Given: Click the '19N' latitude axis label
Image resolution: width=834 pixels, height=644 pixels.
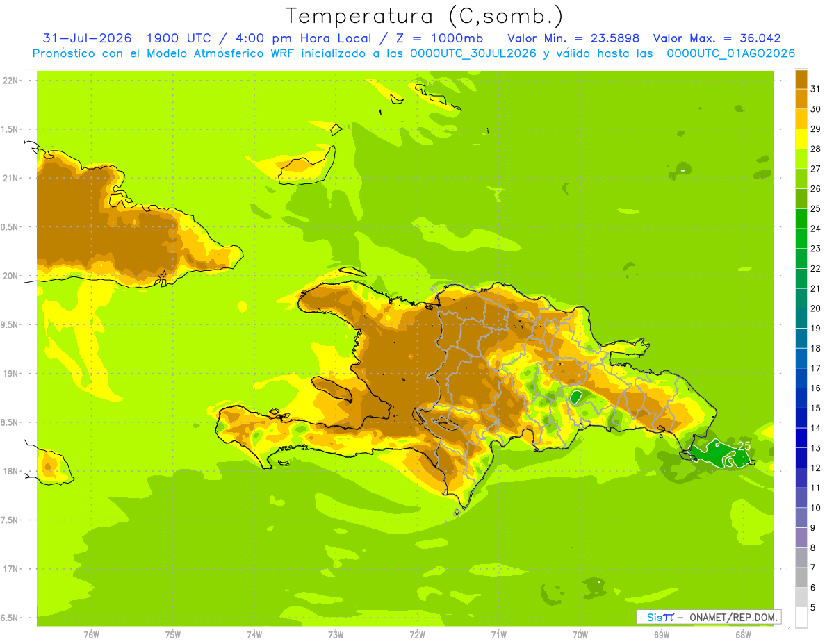Looking at the screenshot, I should [11, 374].
